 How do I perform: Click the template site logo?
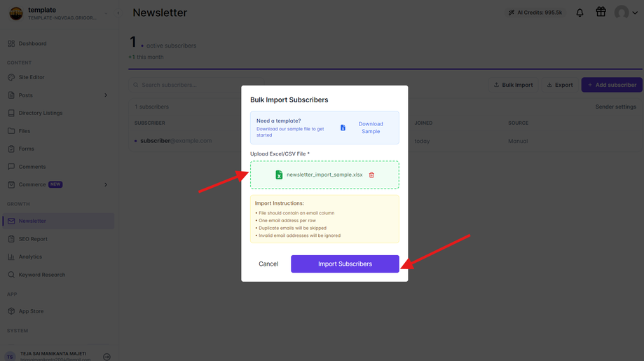click(x=16, y=13)
